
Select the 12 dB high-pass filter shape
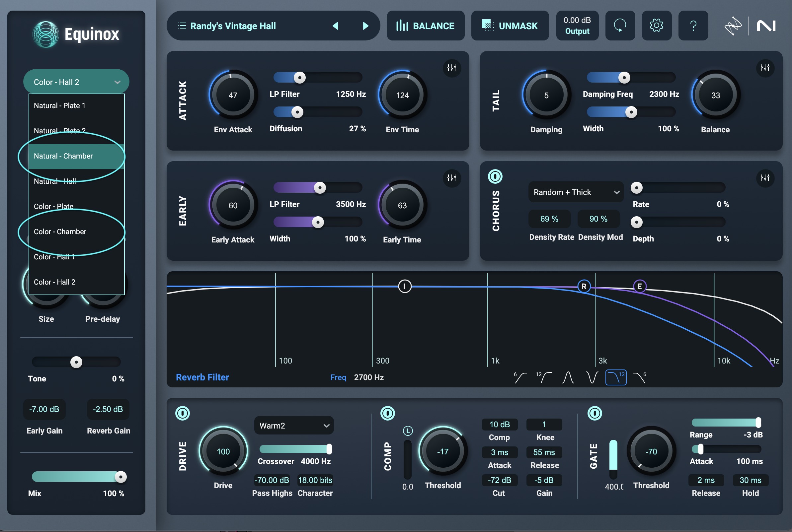coord(544,377)
